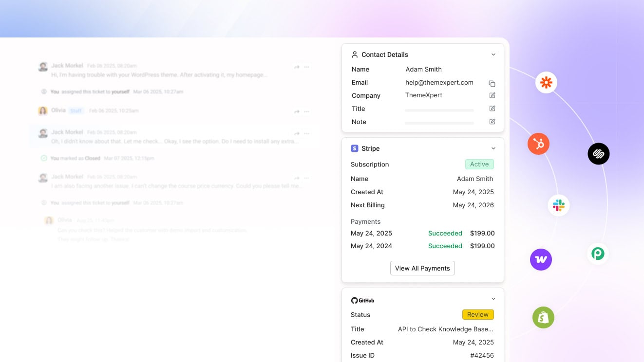Click the Review status badge
This screenshot has width=644, height=362.
[x=477, y=314]
